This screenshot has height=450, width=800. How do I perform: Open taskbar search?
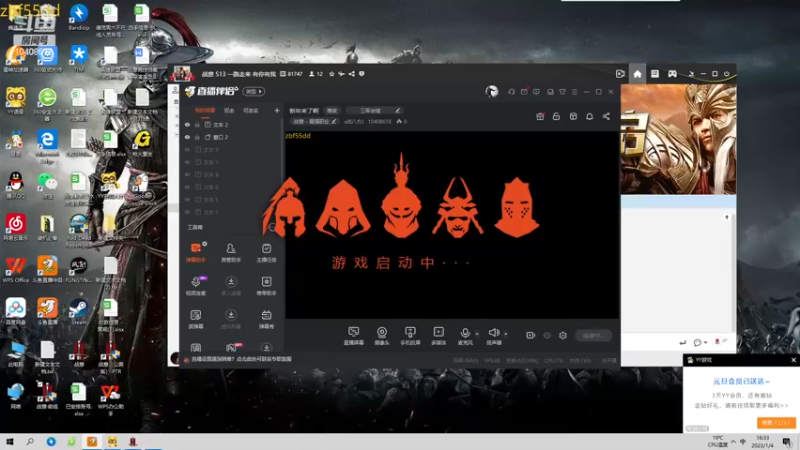coord(30,442)
